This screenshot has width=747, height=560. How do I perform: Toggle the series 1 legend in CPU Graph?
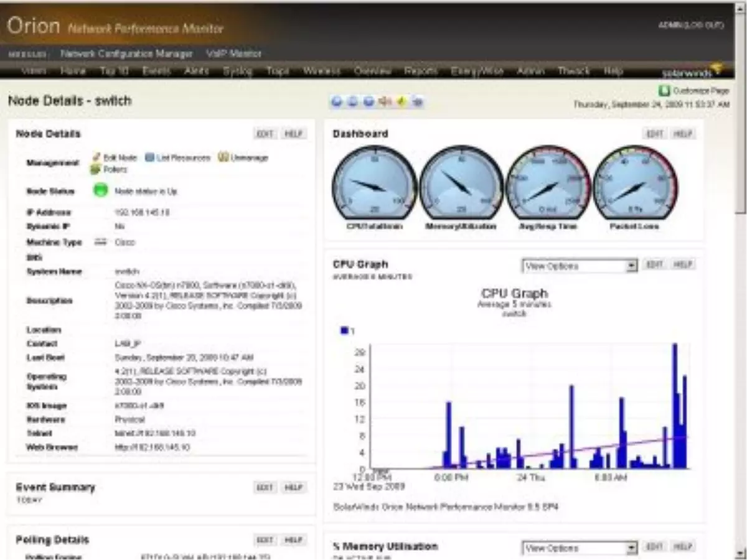345,330
